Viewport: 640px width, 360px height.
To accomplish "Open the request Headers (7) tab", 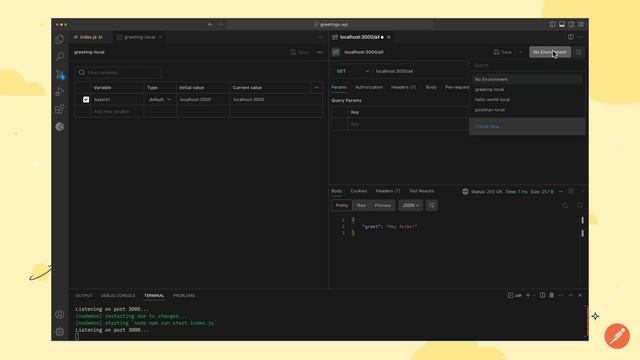I will 403,87.
